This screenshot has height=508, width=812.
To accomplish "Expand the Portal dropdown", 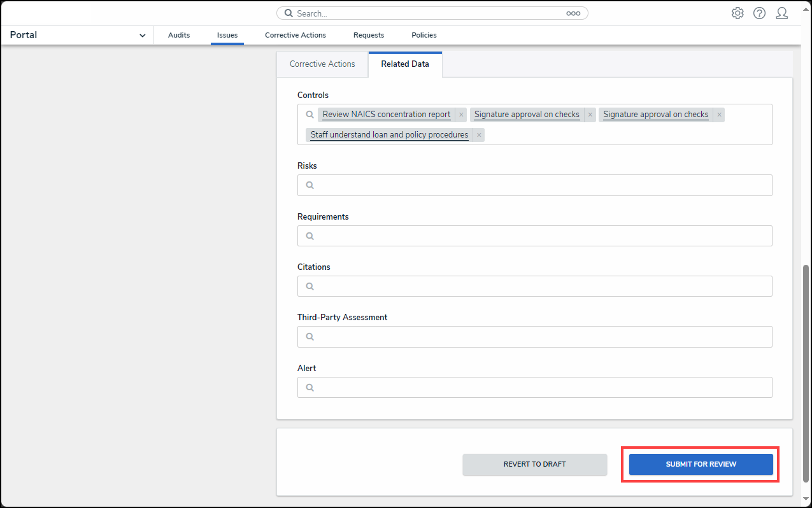I will [142, 36].
